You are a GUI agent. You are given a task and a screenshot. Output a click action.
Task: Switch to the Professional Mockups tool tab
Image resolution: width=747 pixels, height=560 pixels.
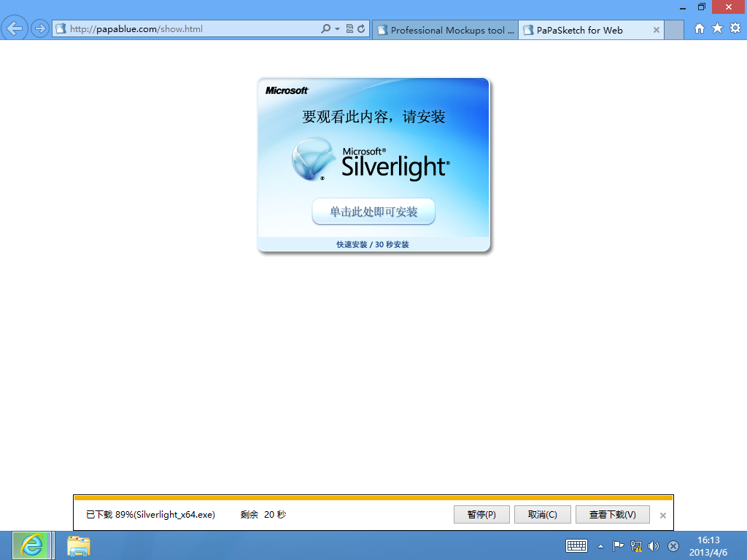click(446, 30)
